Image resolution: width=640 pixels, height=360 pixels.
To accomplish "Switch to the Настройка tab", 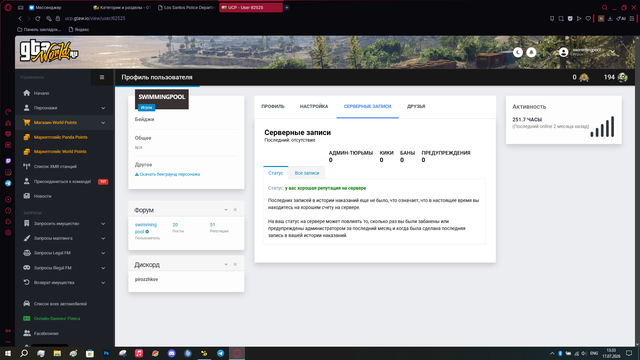I will pos(314,107).
